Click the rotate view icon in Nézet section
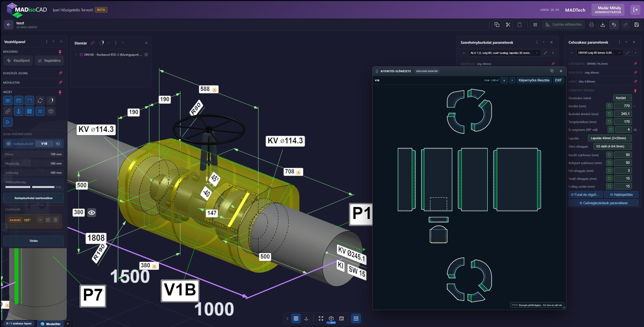The height and width of the screenshot is (327, 644). [40, 100]
